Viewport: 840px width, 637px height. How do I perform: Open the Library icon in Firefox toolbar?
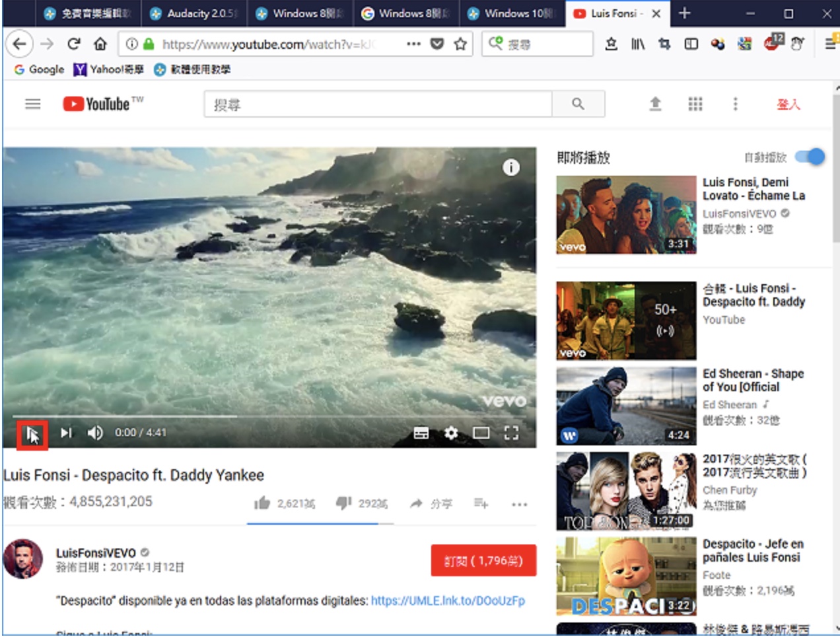638,44
